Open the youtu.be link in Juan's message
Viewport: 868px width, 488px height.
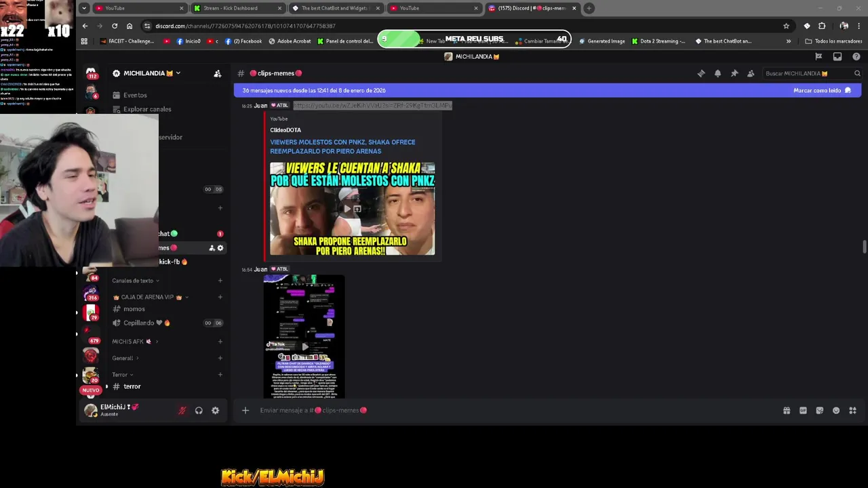[372, 106]
